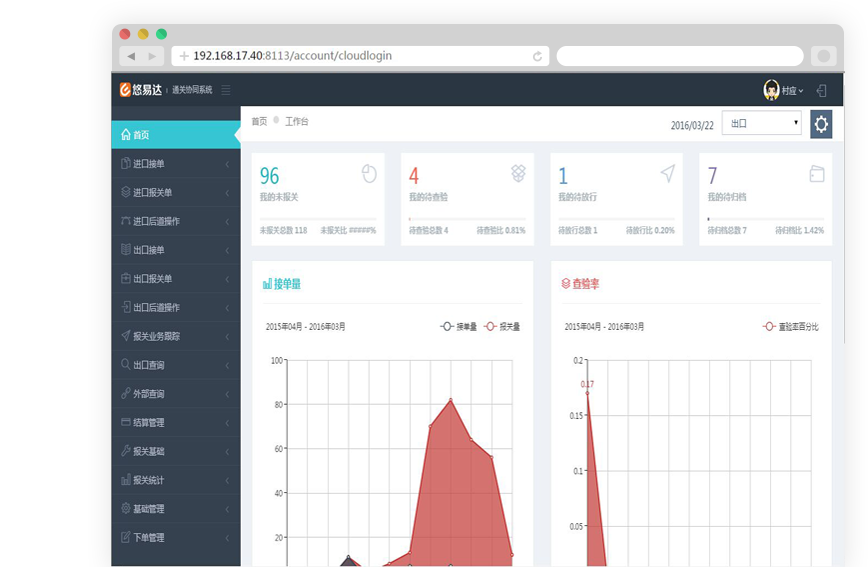Screen dimensions: 868x567
Task: Toggle the 查验率百分比 legend series
Action: (790, 326)
